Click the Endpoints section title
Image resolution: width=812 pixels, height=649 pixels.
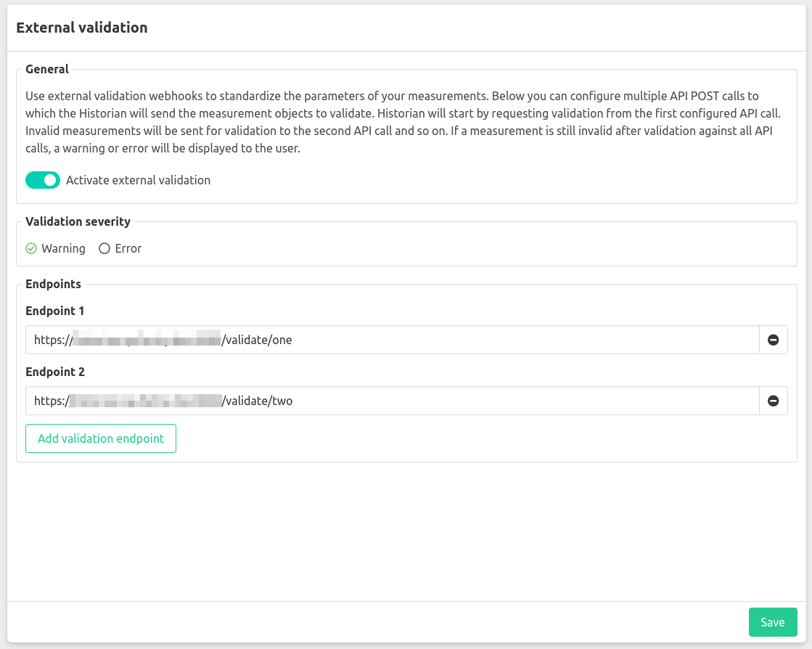(x=54, y=285)
